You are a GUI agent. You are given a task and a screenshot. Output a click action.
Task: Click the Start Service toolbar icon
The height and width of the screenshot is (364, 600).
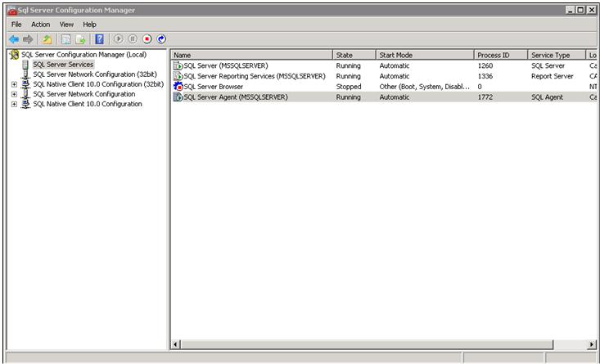pos(118,38)
